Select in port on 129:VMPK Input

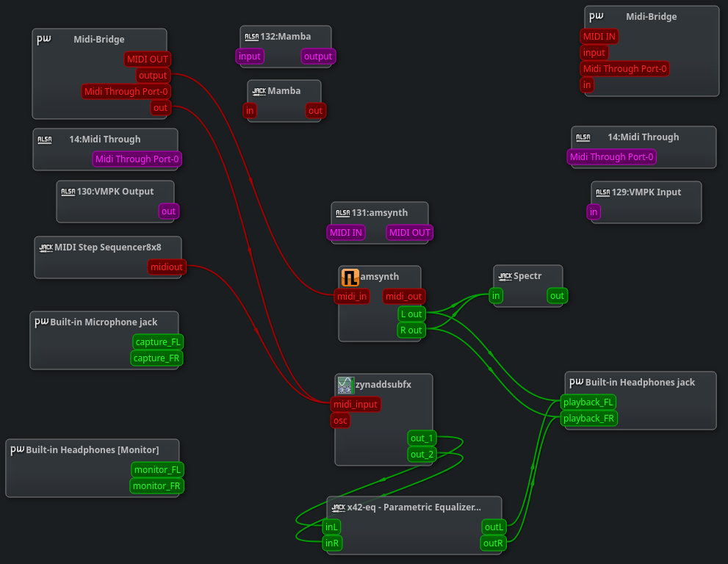[594, 211]
